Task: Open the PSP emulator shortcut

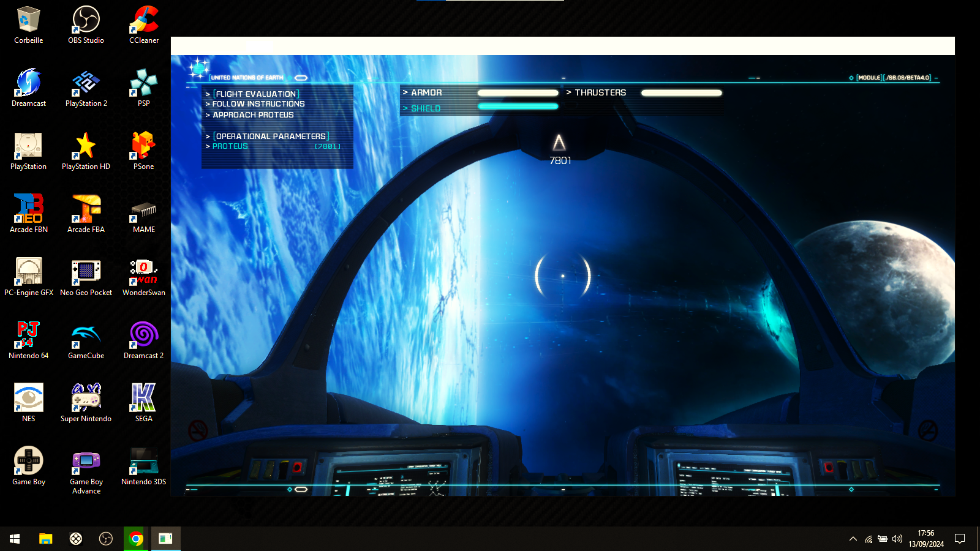Action: coord(144,88)
